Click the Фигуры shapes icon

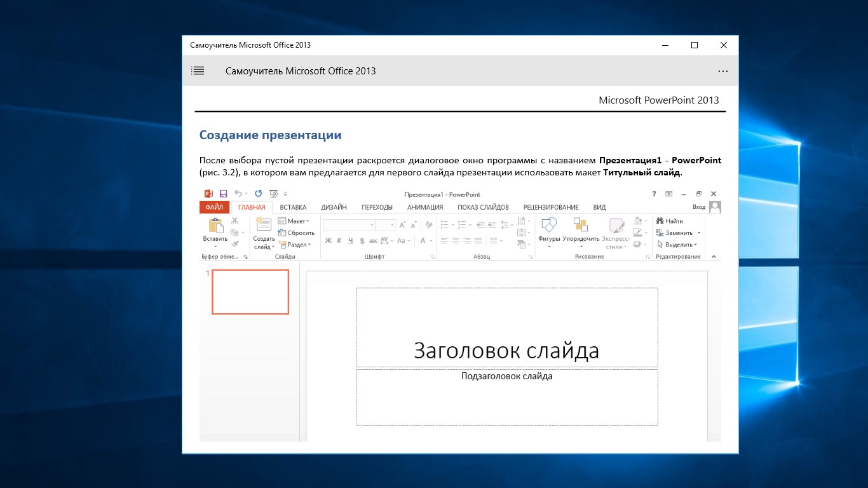[548, 225]
